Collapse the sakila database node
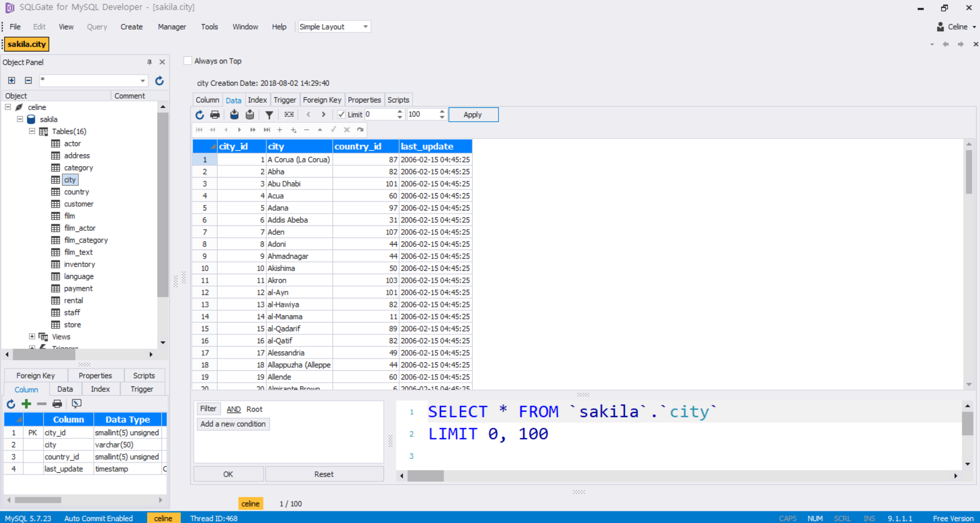Image resolution: width=980 pixels, height=523 pixels. (x=20, y=119)
